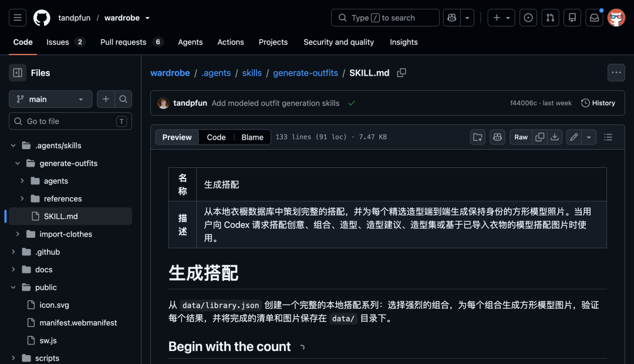The height and width of the screenshot is (364, 634).
Task: Open the Raw file view
Action: [x=521, y=137]
